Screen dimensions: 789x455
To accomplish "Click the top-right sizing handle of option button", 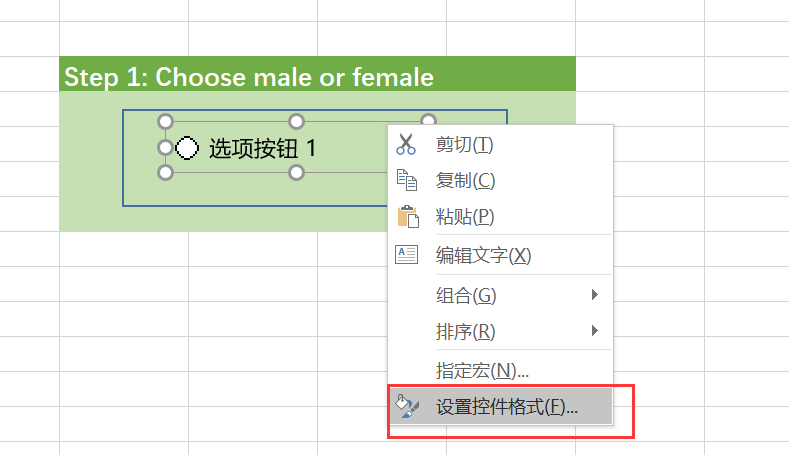I will (428, 121).
